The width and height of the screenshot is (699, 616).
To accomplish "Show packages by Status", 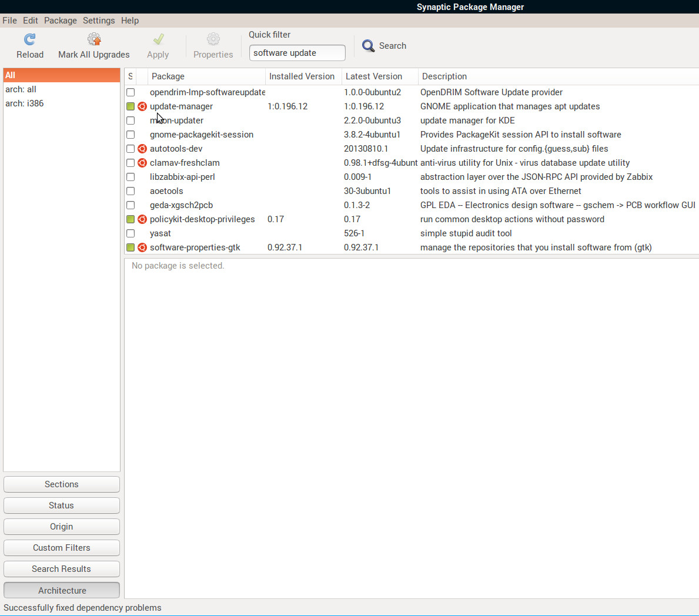I will pos(62,505).
